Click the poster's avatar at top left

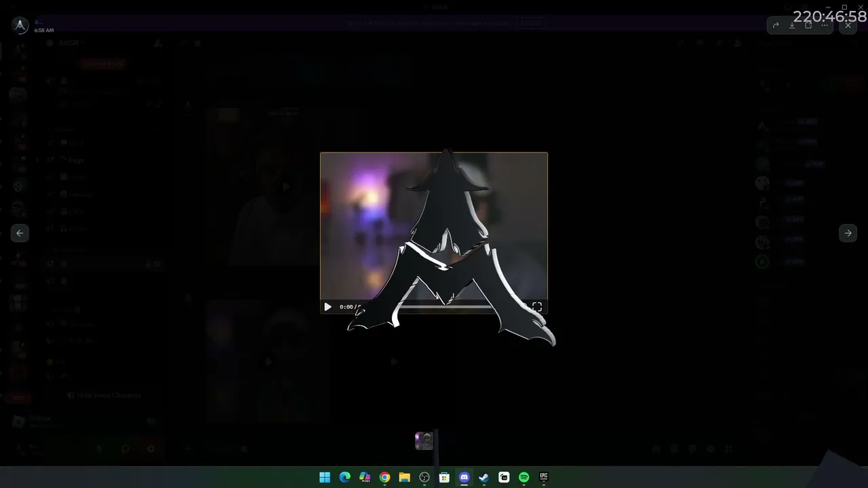point(20,26)
